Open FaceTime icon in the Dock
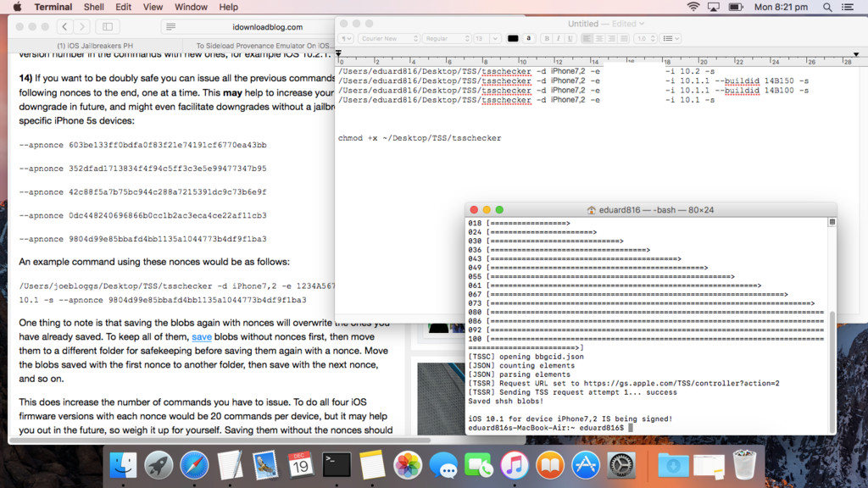Image resolution: width=868 pixels, height=488 pixels. coord(479,465)
